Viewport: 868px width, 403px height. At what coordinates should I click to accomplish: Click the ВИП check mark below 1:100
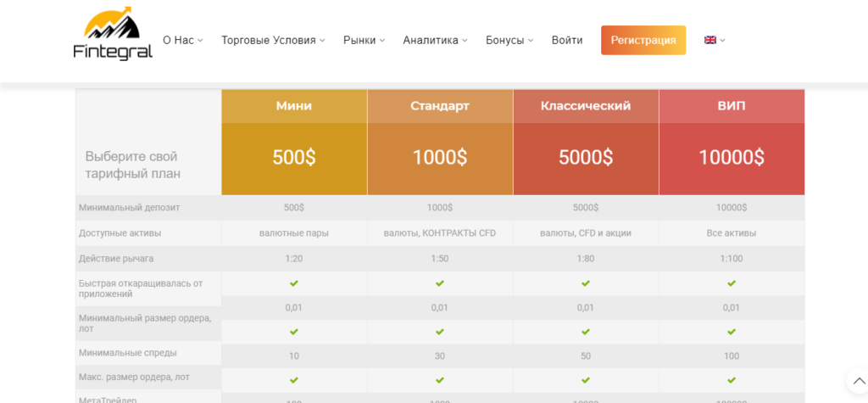click(732, 283)
